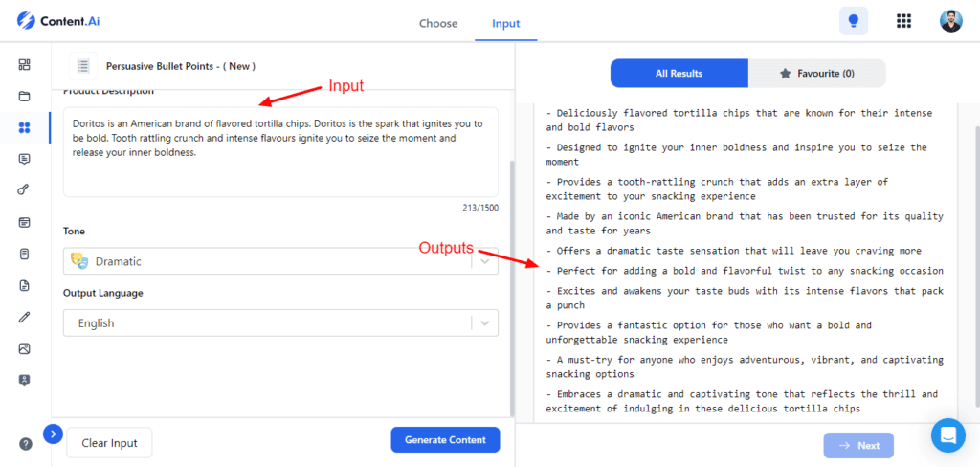
Task: Click the Generate Content button
Action: (445, 439)
